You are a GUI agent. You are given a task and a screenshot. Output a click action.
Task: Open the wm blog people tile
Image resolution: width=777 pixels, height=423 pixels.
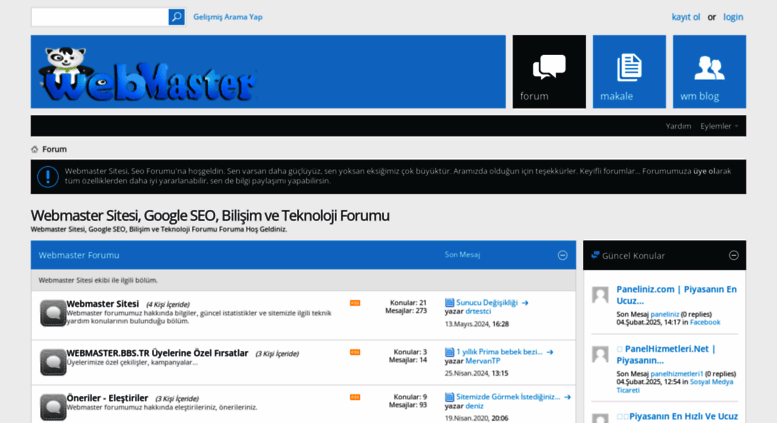click(x=709, y=71)
